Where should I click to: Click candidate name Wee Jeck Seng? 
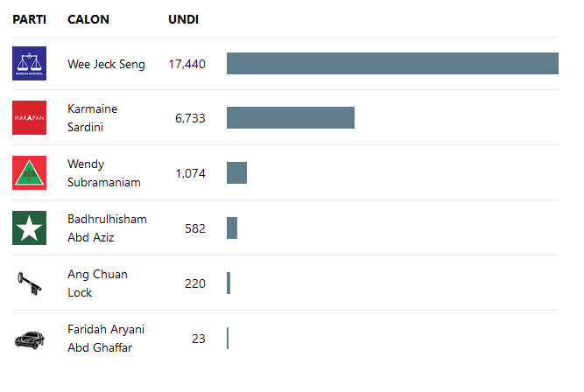(106, 64)
